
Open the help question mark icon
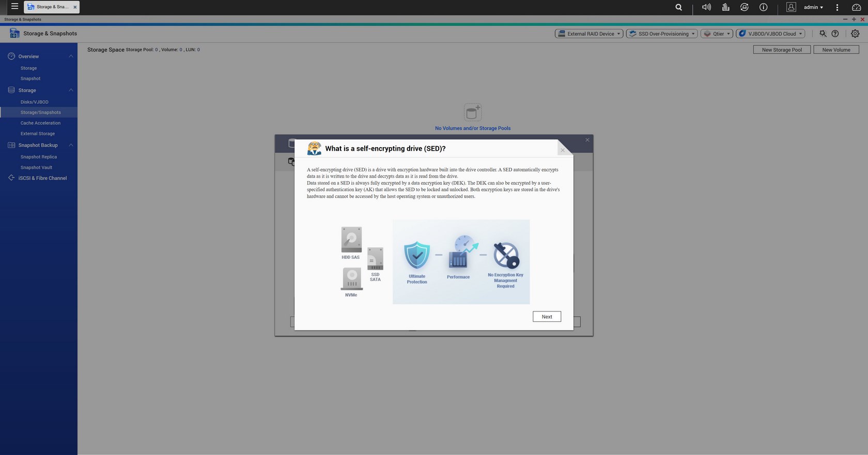pyautogui.click(x=835, y=34)
